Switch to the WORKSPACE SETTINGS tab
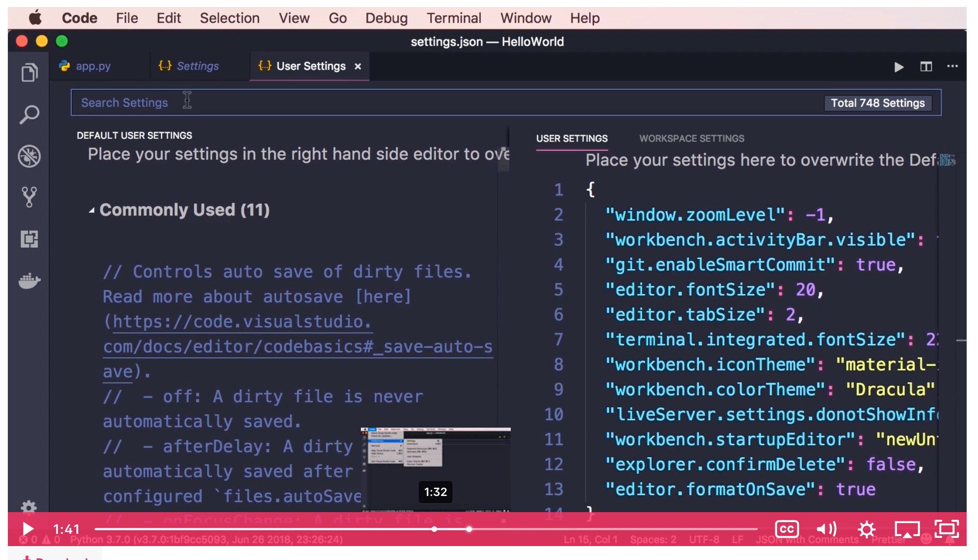The image size is (978, 560). coord(692,138)
